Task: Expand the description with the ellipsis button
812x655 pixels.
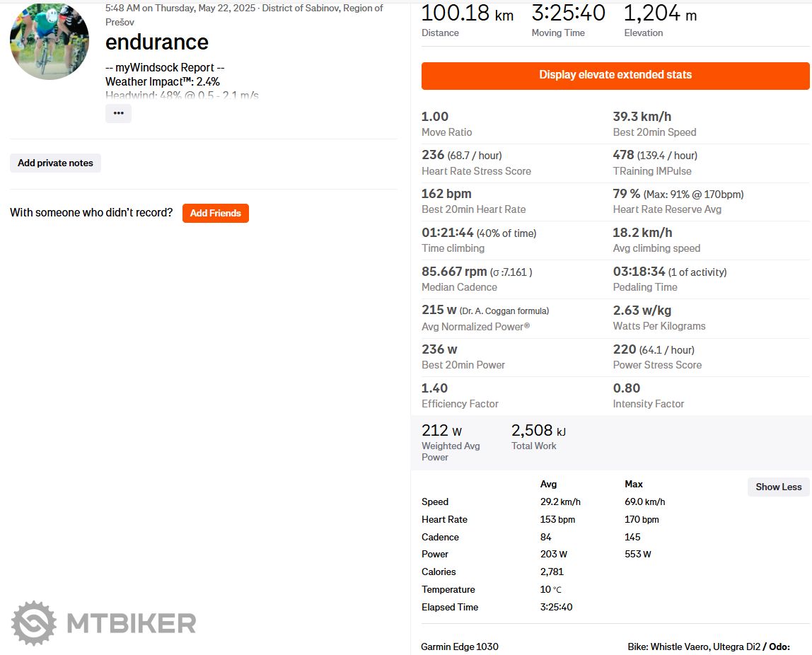Action: [118, 113]
